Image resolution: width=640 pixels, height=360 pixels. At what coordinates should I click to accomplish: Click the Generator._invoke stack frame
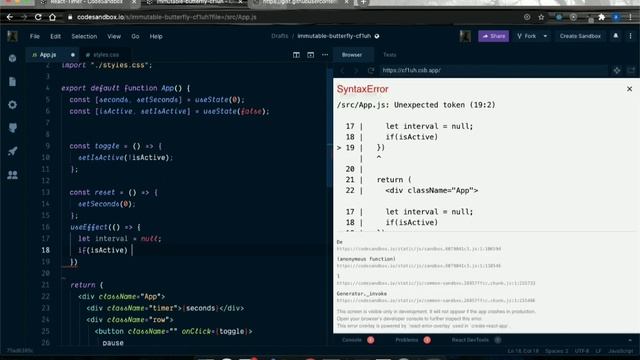click(362, 293)
